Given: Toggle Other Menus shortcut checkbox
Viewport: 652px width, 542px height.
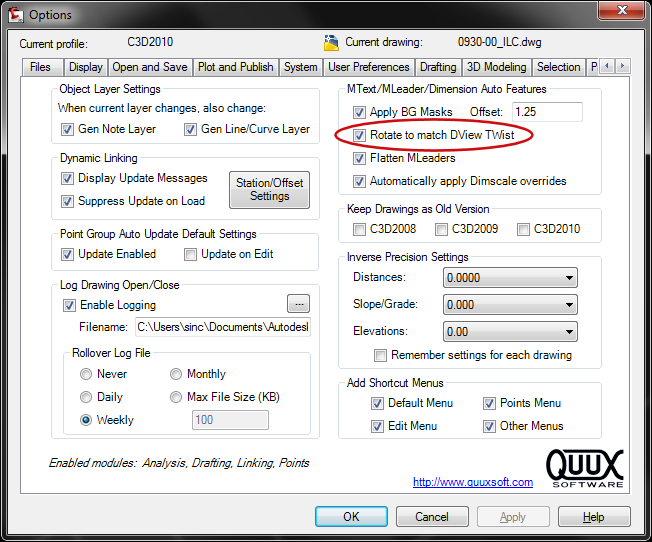Looking at the screenshot, I should pos(489,426).
